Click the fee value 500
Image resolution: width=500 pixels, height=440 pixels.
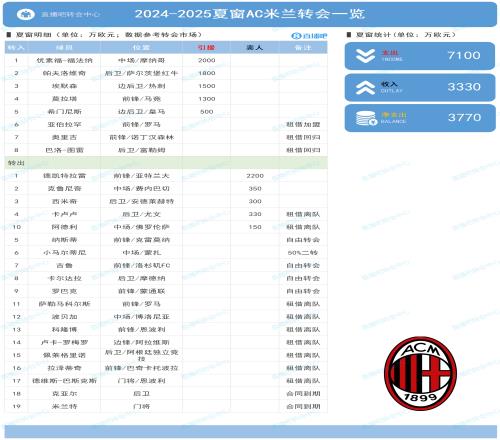[207, 112]
